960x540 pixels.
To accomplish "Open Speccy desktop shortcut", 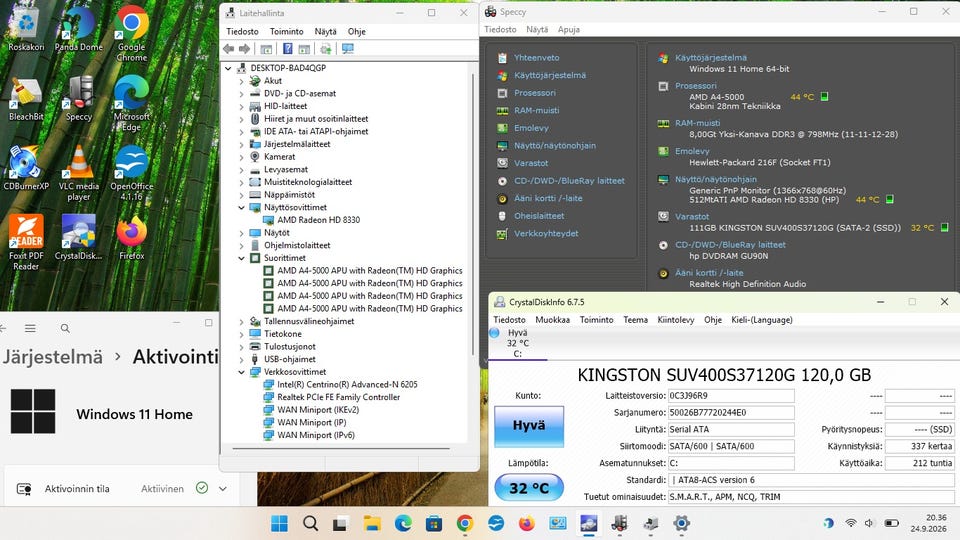I will tap(78, 98).
